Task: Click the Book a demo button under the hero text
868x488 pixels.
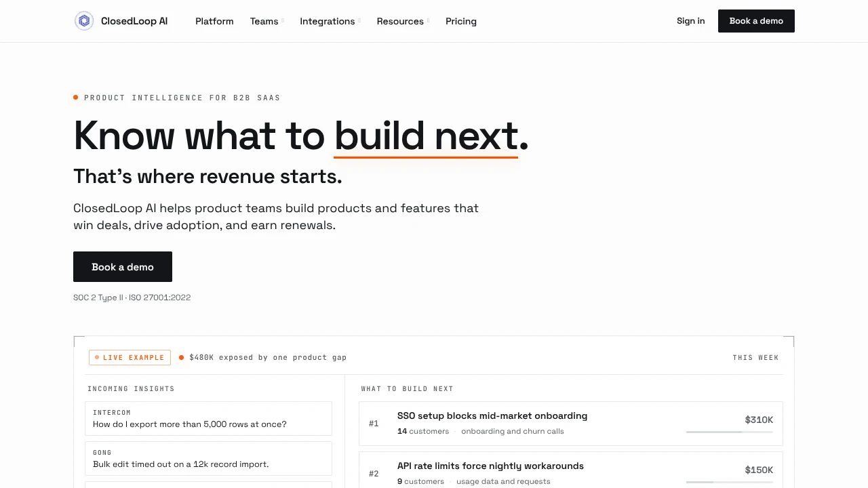Action: click(x=123, y=267)
